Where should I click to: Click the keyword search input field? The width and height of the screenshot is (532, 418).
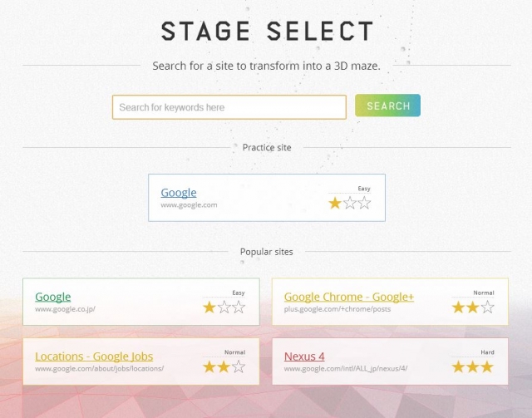(229, 107)
